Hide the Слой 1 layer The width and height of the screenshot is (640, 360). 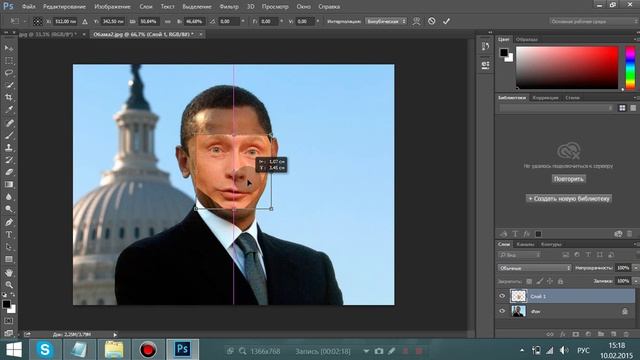[x=502, y=296]
